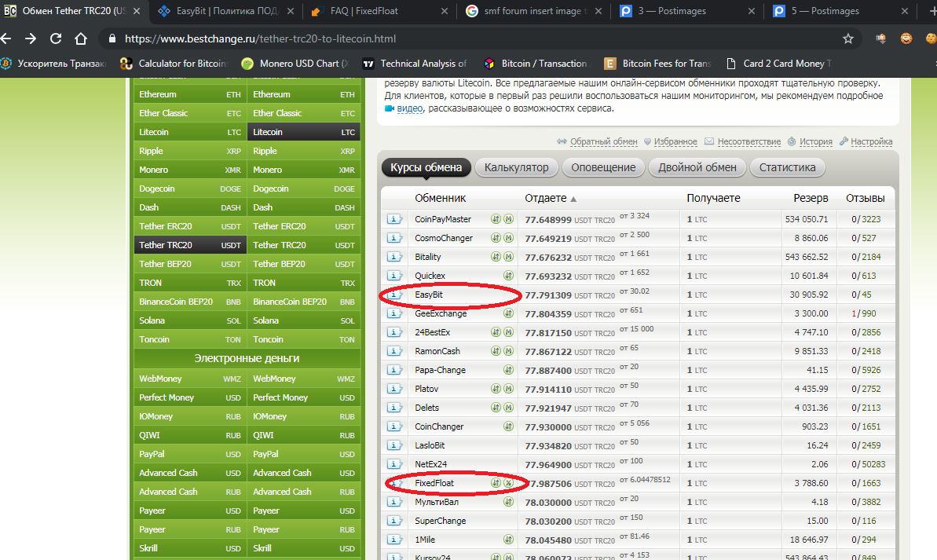Screen dimensions: 937x560
Task: Click the M badge icon on Platov row
Action: tap(508, 389)
